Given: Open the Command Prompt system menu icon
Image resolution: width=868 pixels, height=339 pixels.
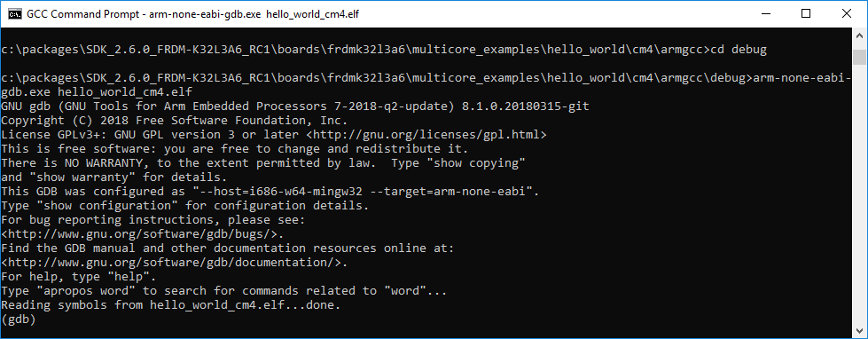Looking at the screenshot, I should pyautogui.click(x=15, y=14).
